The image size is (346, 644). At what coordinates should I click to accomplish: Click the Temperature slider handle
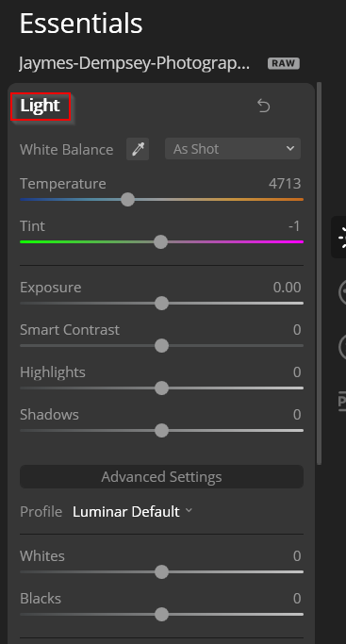[x=128, y=200]
